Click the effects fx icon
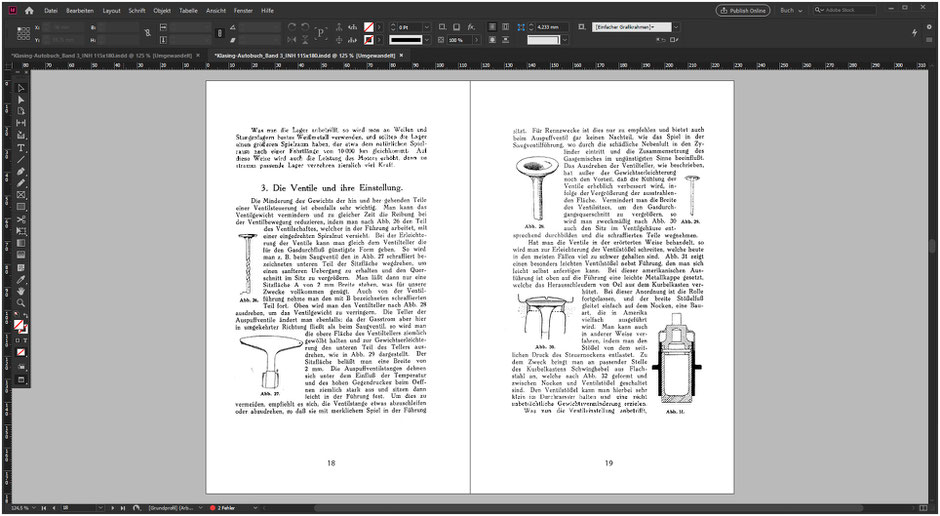Viewport: 940px width, 516px height. click(471, 28)
